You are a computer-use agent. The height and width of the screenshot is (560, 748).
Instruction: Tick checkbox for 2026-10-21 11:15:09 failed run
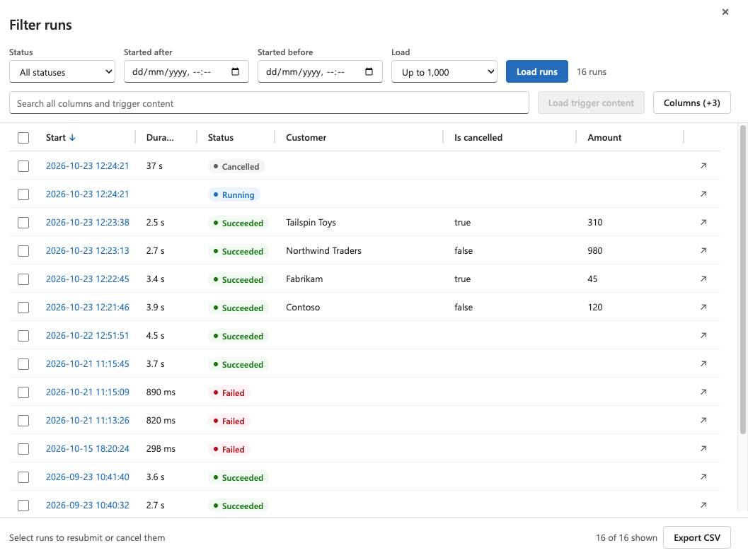click(x=23, y=392)
